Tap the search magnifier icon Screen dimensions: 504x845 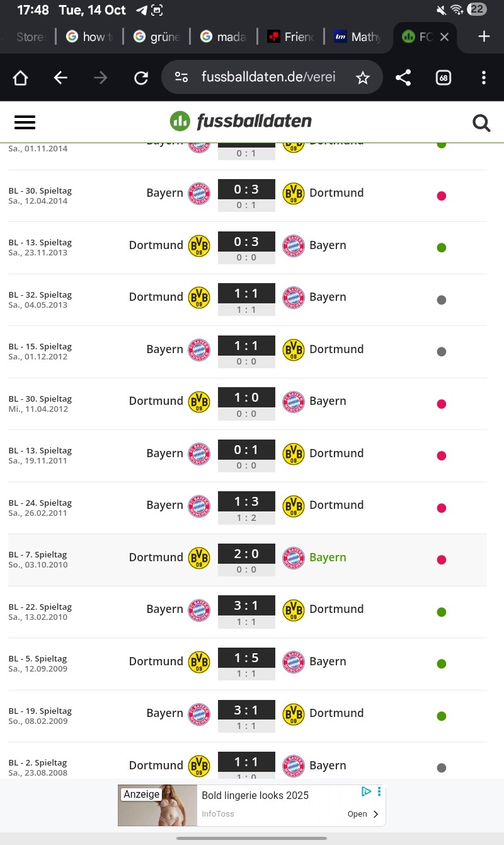point(481,122)
